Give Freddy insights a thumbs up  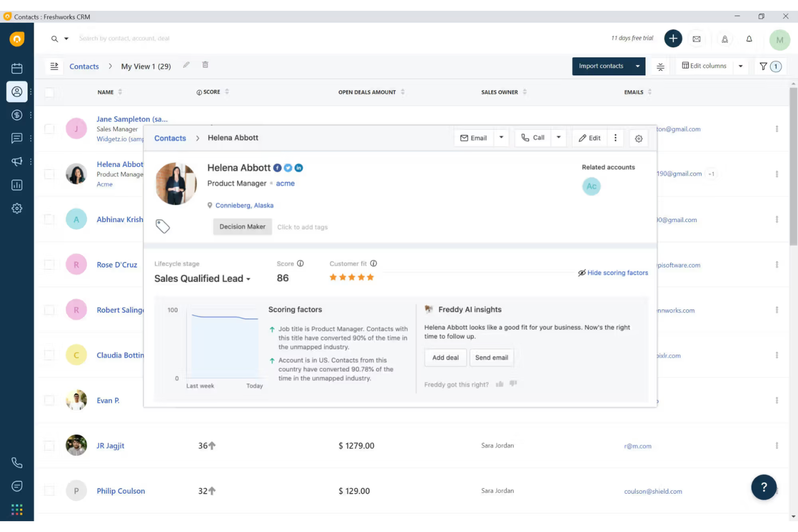click(x=500, y=384)
